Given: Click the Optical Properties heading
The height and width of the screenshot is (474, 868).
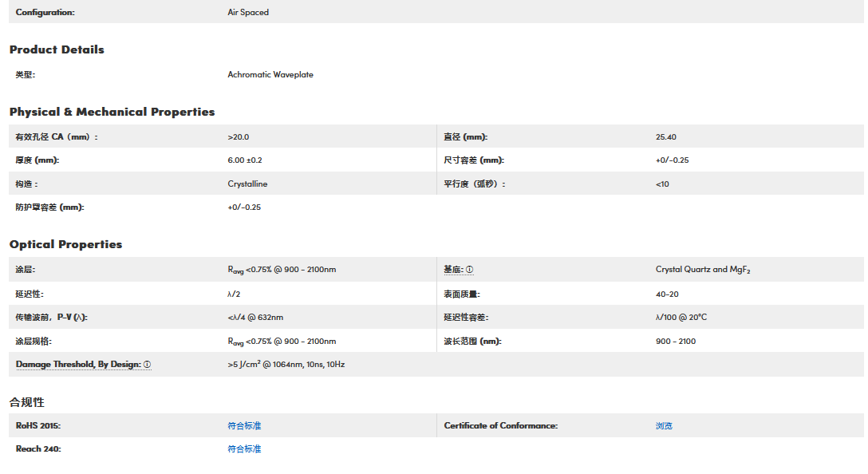Looking at the screenshot, I should pyautogui.click(x=65, y=244).
